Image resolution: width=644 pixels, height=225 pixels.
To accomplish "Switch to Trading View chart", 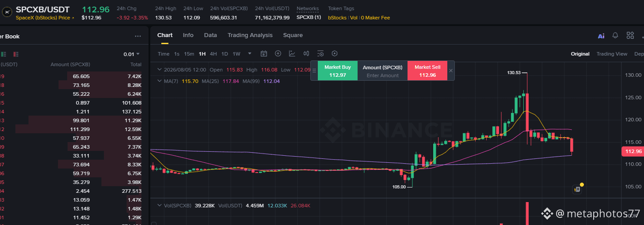I will pyautogui.click(x=612, y=54).
